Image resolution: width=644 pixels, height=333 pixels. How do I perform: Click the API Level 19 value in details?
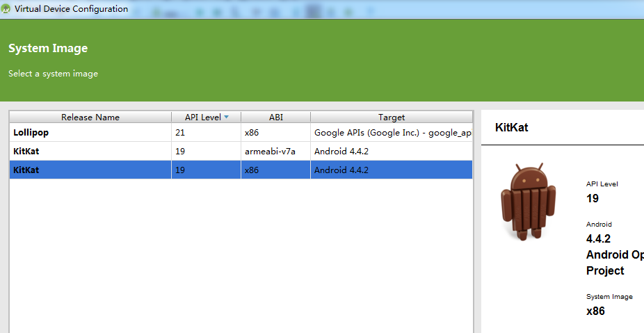pos(593,198)
